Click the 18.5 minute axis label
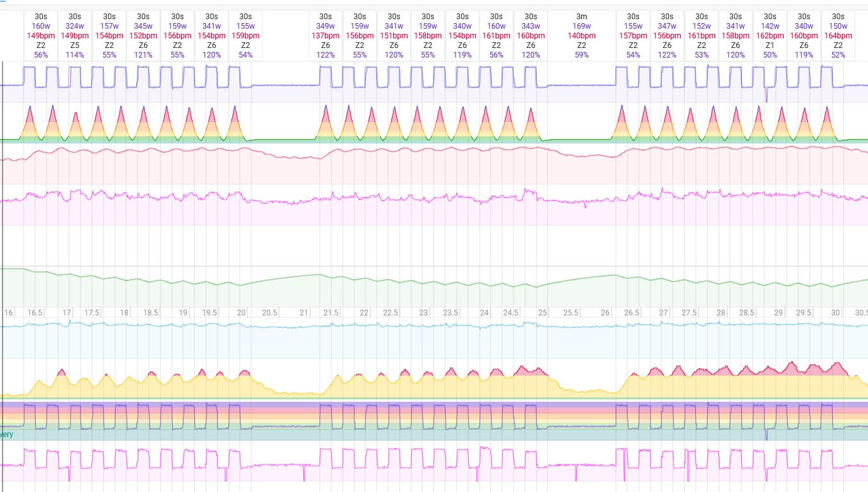 pyautogui.click(x=150, y=313)
